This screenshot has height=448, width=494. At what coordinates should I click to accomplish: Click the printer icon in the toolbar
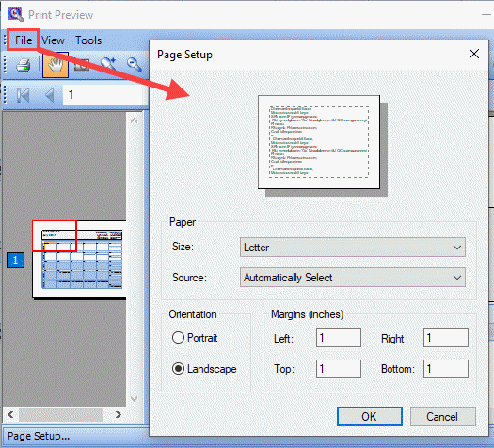pyautogui.click(x=23, y=65)
